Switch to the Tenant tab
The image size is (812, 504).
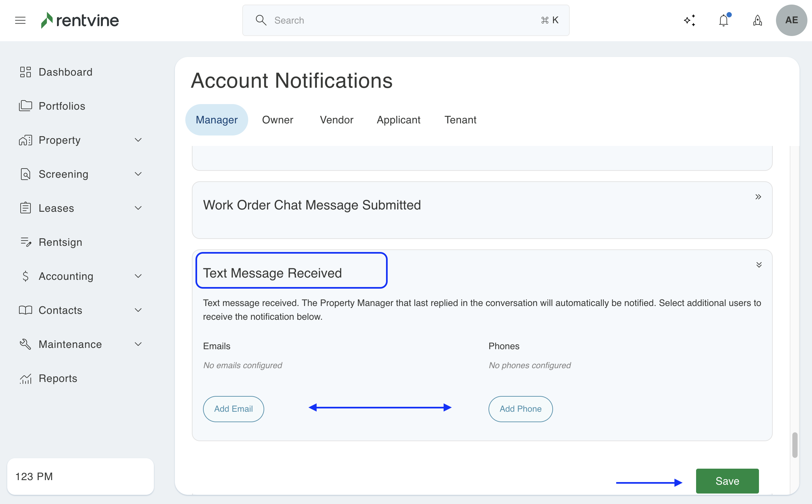pos(460,120)
